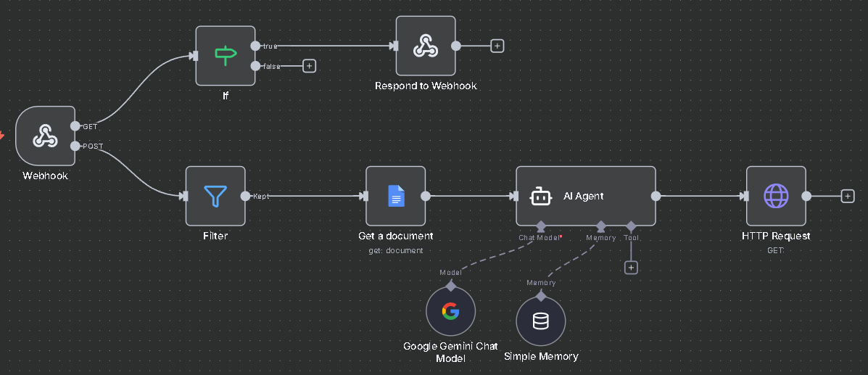Select the Webhook trigger node icon

coord(45,136)
